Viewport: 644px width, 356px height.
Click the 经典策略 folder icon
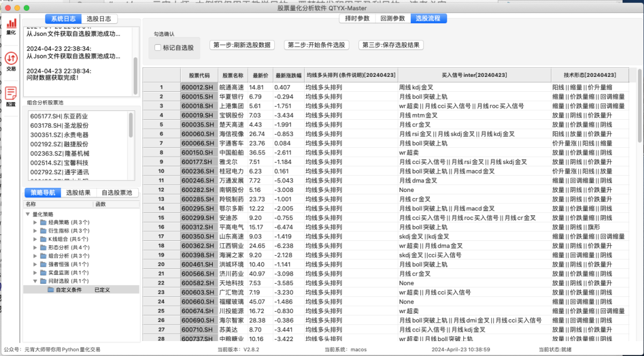43,222
